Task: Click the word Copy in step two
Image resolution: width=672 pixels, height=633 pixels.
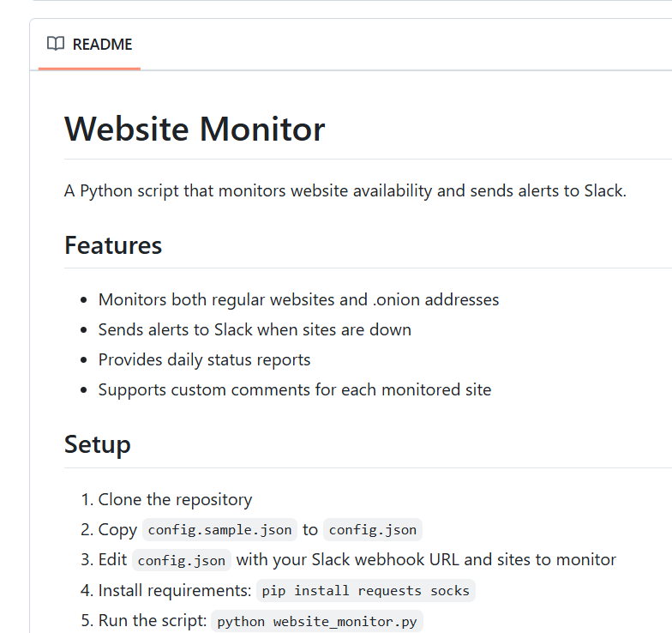Action: (x=118, y=530)
